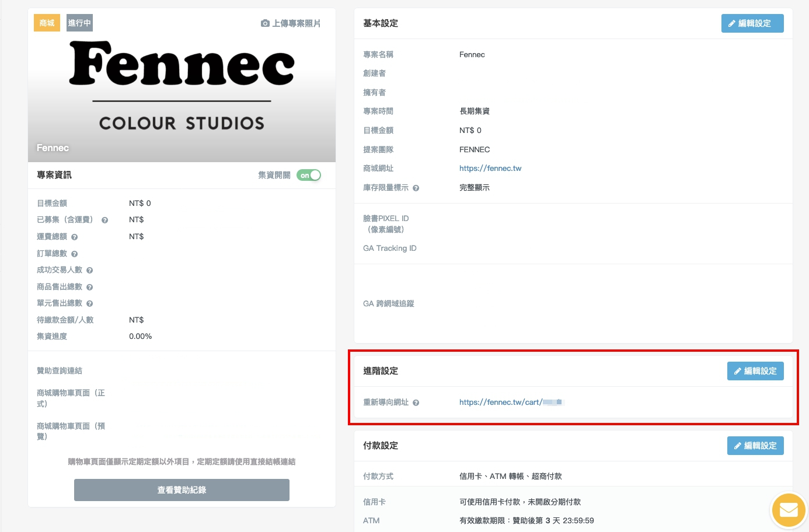Open the https://fennec.tw store link
Viewport: 809px width, 532px height.
click(x=490, y=169)
